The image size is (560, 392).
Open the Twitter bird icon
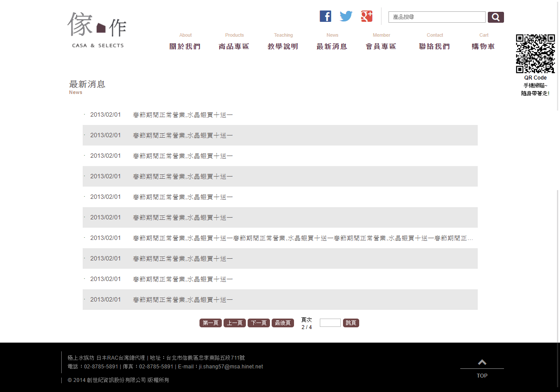(346, 16)
